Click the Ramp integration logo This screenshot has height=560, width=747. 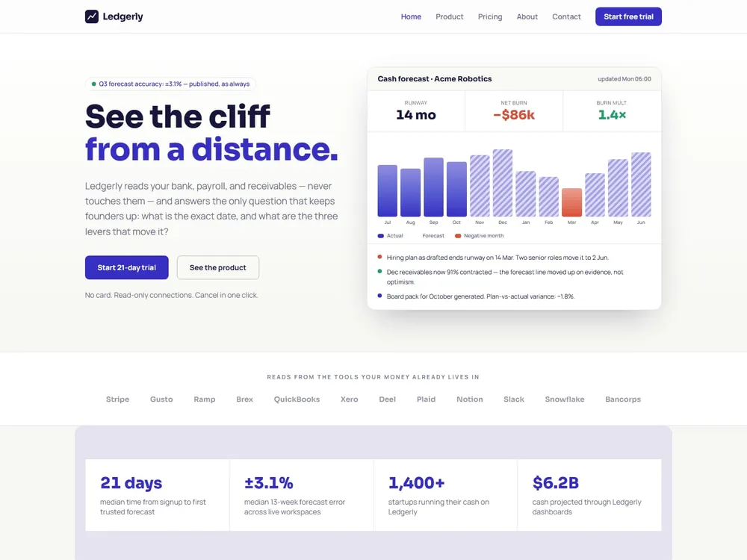(x=205, y=399)
